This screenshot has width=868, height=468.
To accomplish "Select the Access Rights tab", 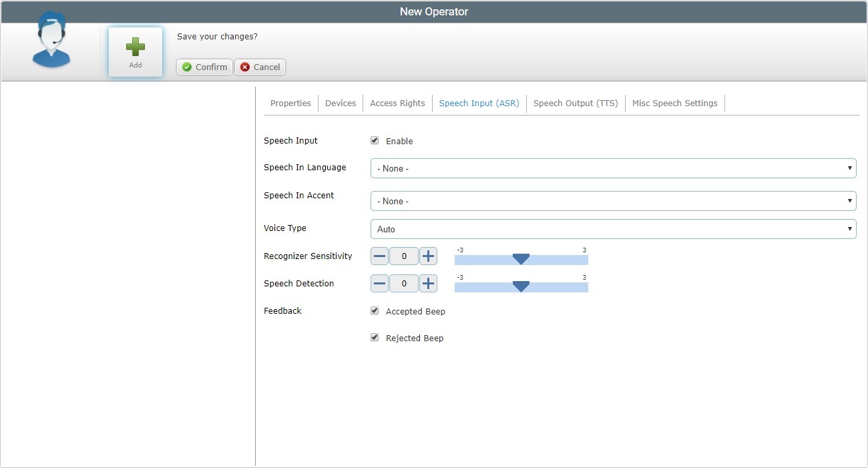I will [397, 103].
